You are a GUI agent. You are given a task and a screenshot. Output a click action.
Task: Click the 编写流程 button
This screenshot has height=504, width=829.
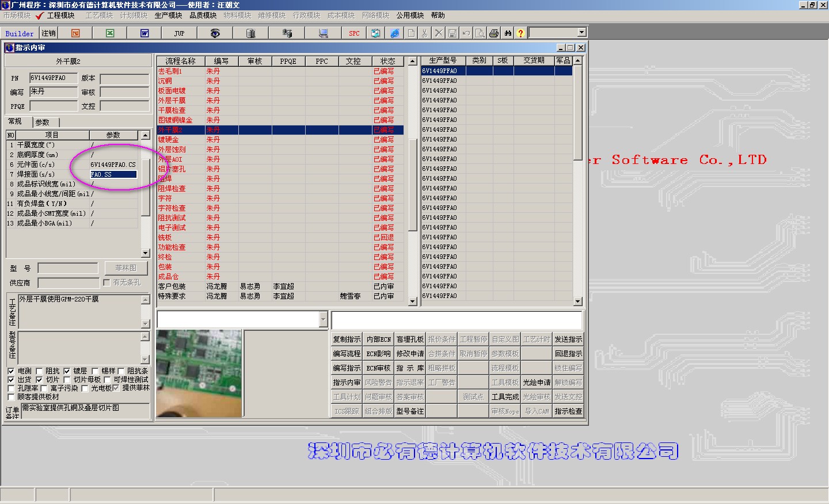[347, 354]
